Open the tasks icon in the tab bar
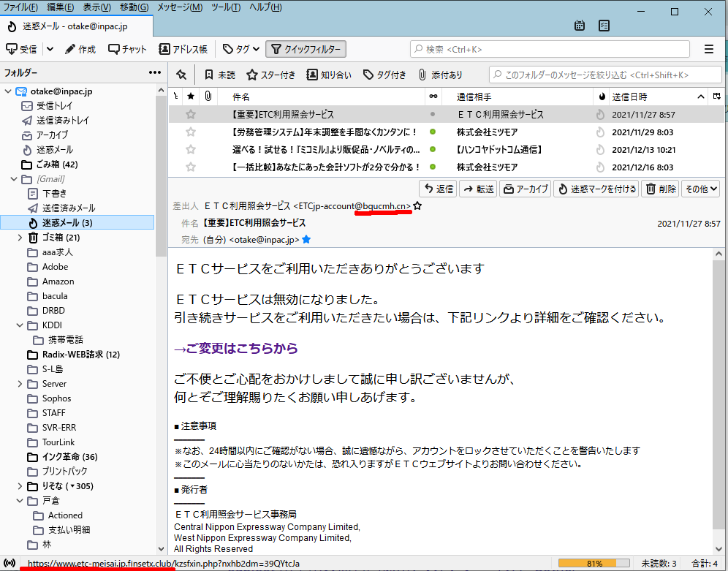This screenshot has height=571, width=728. 604,26
